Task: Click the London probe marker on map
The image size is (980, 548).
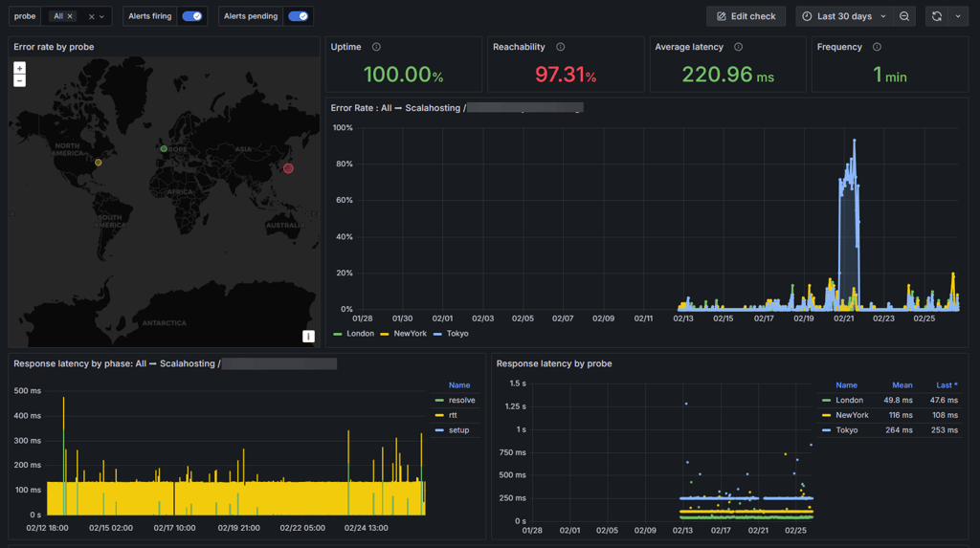Action: [164, 149]
